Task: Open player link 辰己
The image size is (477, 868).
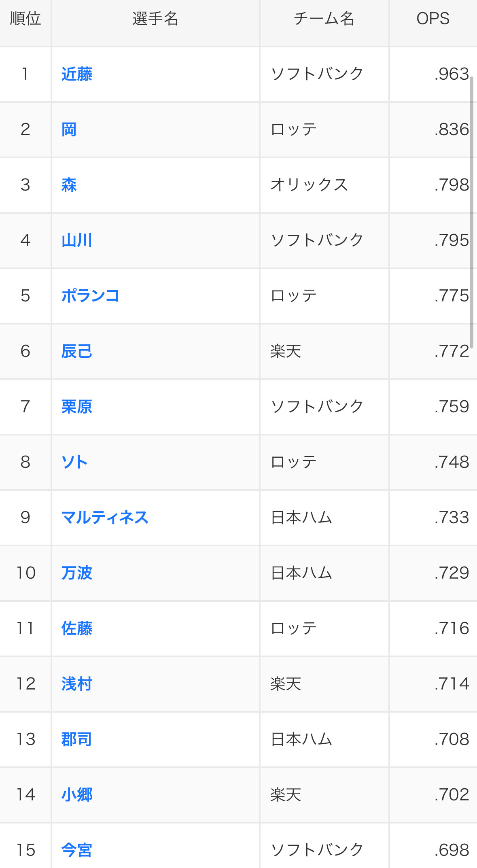Action: click(77, 352)
